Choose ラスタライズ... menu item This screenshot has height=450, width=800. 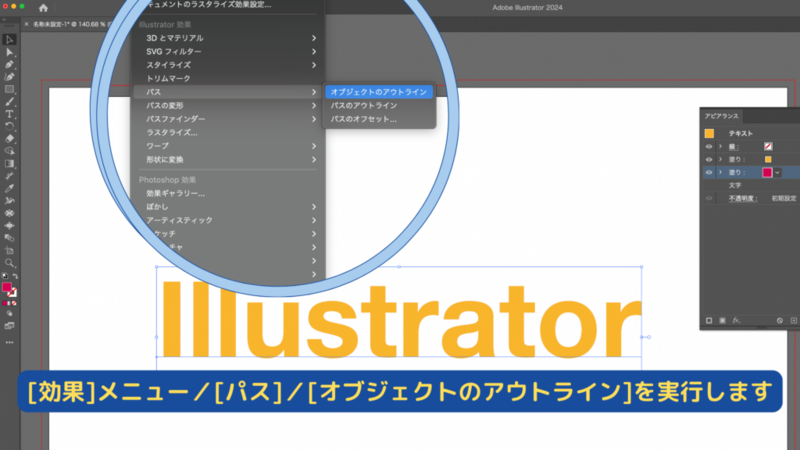click(x=228, y=133)
